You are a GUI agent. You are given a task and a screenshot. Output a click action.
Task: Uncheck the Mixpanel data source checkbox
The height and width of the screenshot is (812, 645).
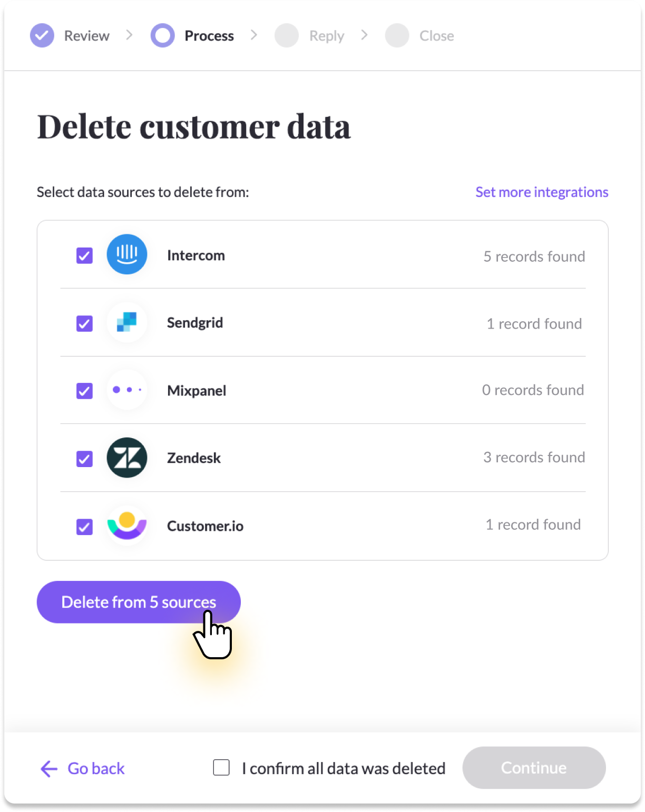(x=84, y=391)
